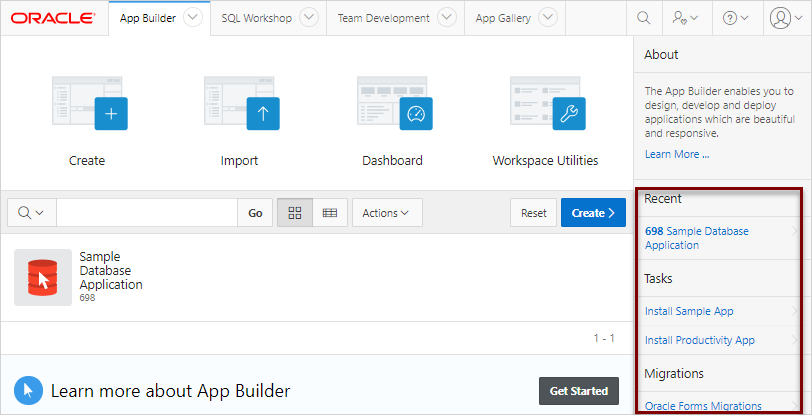Click the About panel heading
The image size is (812, 415).
coord(661,54)
